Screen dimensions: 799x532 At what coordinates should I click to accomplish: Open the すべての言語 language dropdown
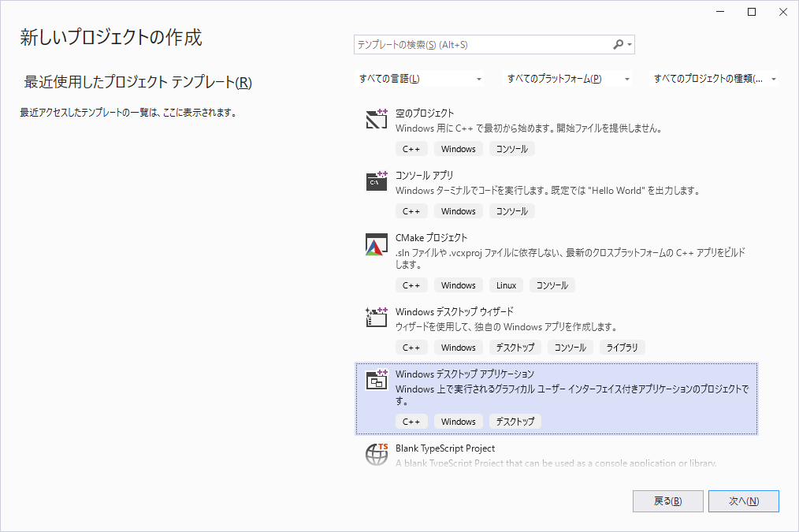pos(419,79)
